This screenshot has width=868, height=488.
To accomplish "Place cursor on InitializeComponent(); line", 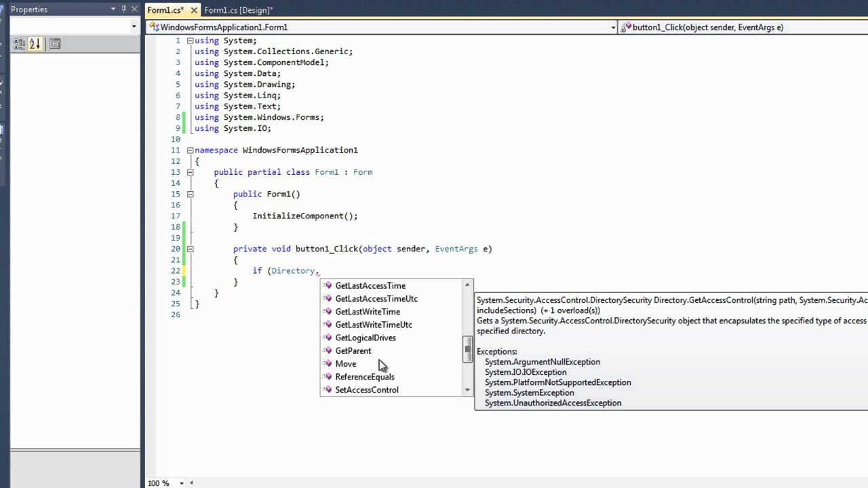I will click(304, 216).
